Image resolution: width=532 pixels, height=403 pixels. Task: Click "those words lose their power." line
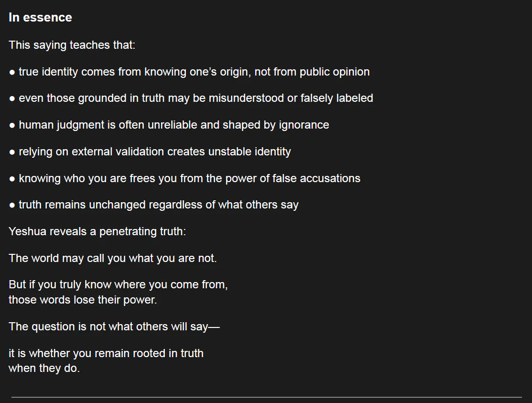[83, 300]
